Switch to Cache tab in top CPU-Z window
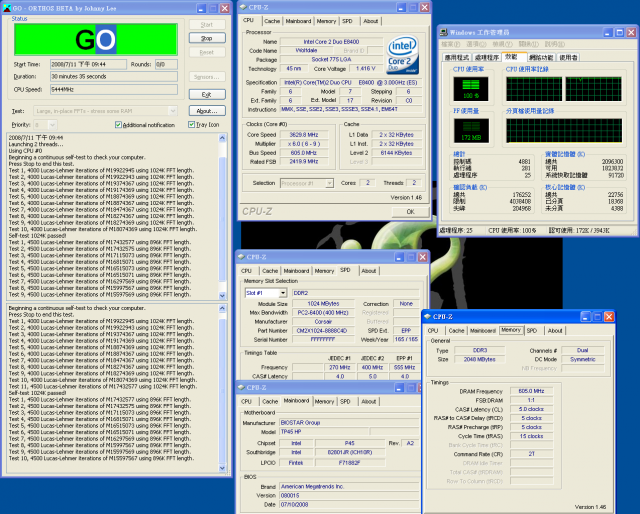Image resolution: width=640 pixels, height=514 pixels. tap(272, 21)
